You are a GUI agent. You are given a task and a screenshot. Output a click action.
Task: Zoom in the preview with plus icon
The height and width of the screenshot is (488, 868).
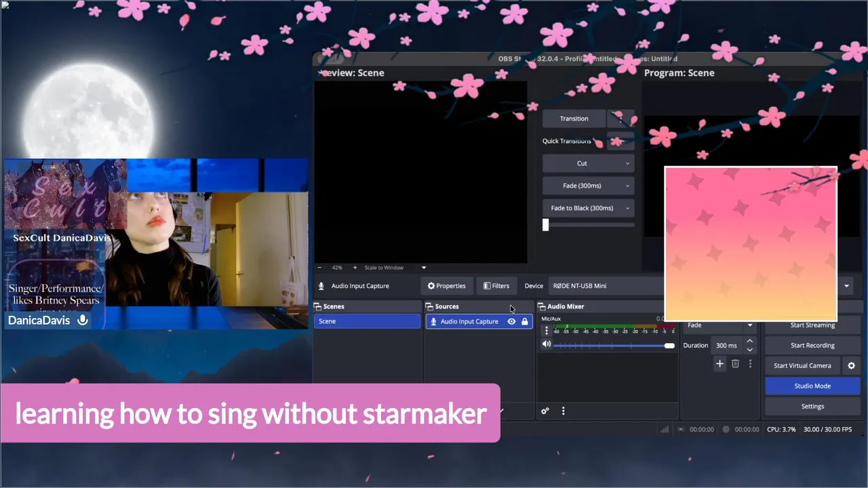(x=354, y=268)
